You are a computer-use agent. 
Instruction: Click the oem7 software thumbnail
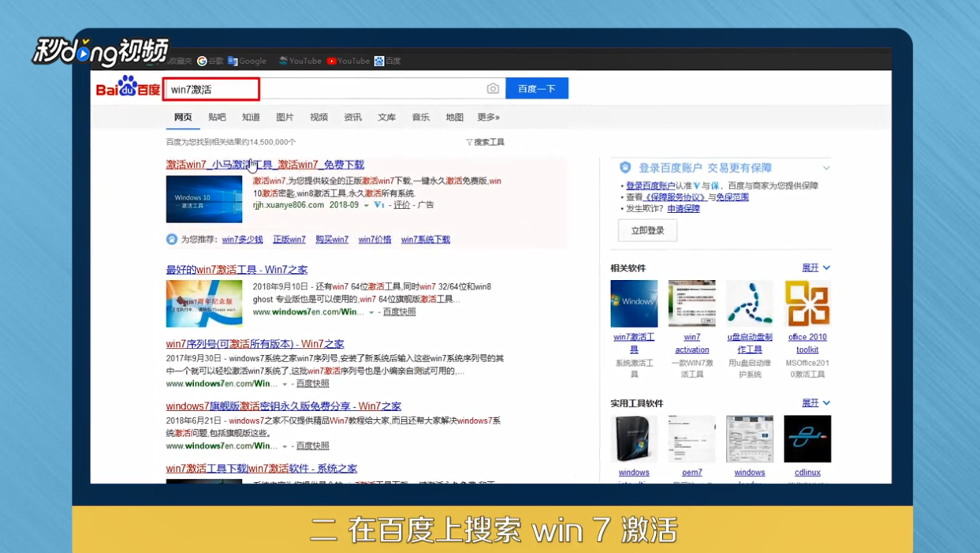coord(691,439)
